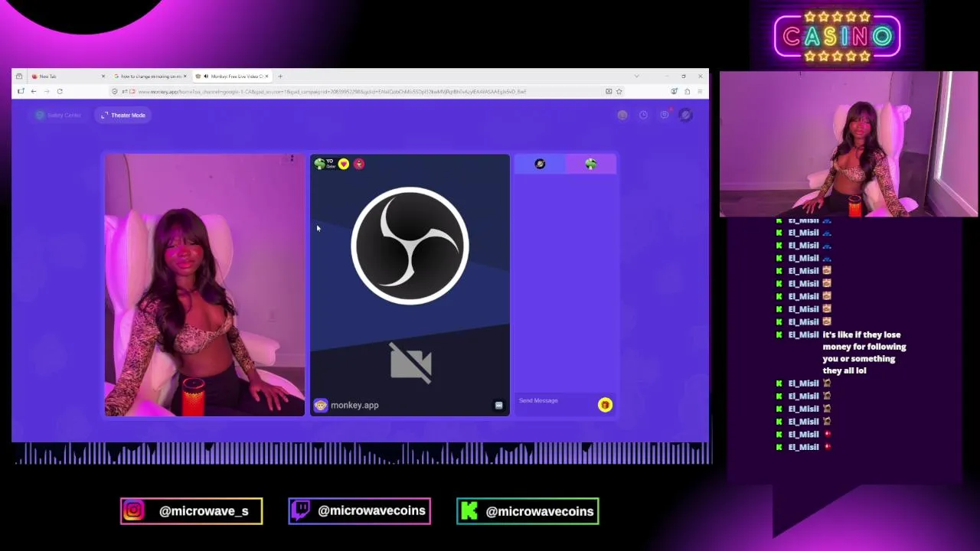Toggle Theater Mode button

click(123, 115)
